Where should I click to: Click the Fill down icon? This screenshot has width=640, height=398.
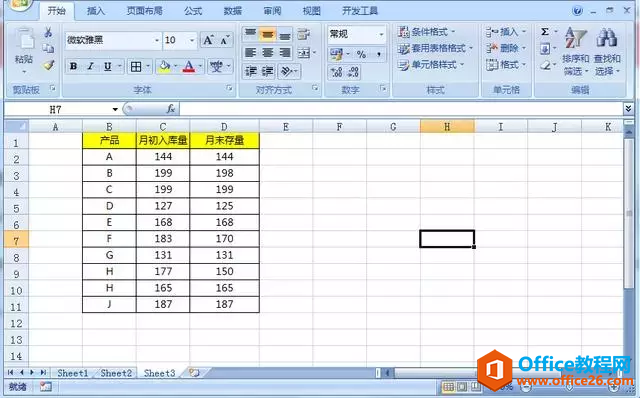pyautogui.click(x=545, y=49)
